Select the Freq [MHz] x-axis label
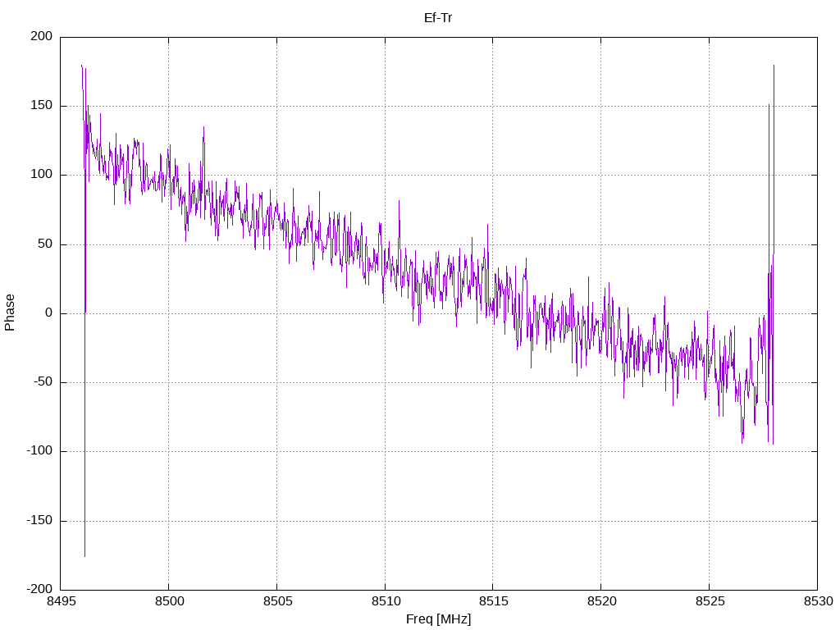840x630 pixels. click(x=438, y=619)
